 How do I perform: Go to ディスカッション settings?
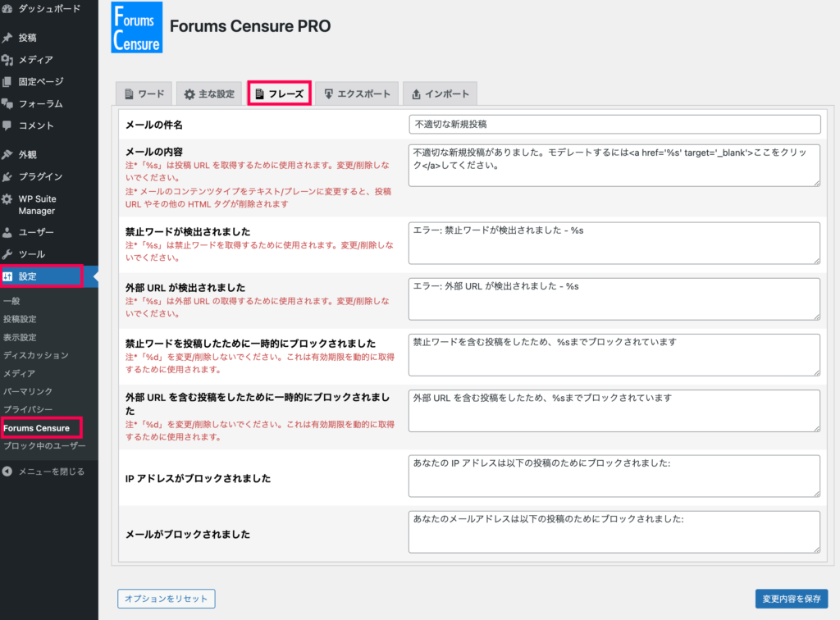(36, 355)
